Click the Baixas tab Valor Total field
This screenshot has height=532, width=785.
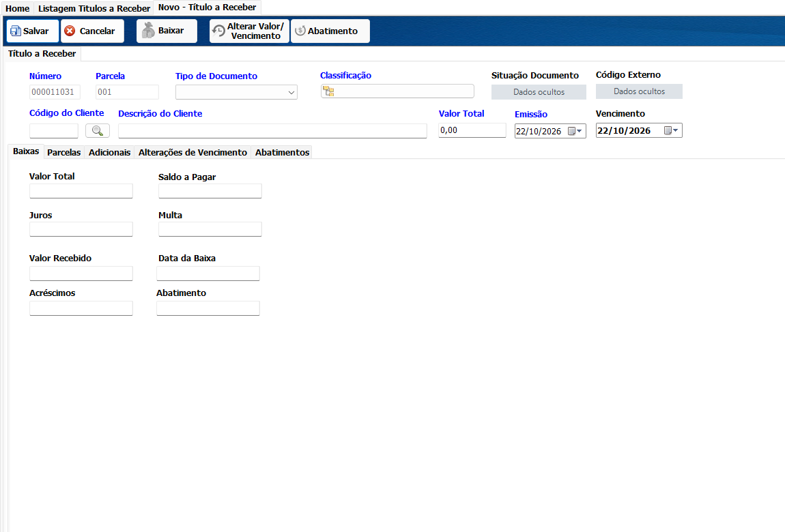[x=81, y=190]
